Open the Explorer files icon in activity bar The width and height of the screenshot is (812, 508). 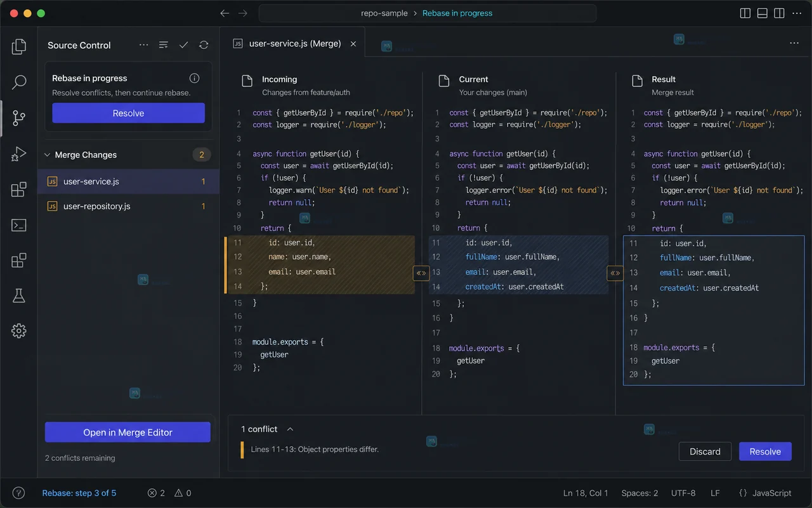click(19, 46)
